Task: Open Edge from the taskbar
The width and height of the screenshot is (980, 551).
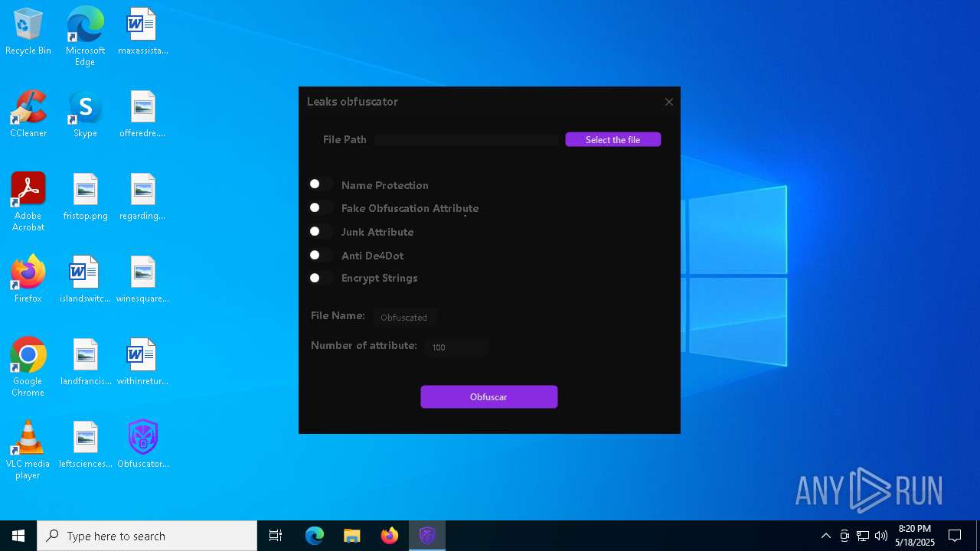Action: click(315, 536)
